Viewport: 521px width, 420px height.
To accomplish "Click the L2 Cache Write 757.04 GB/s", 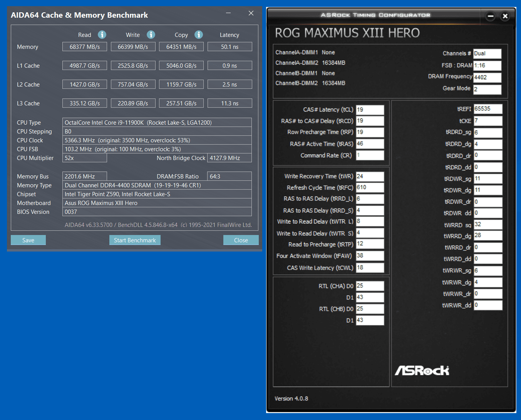I will click(133, 84).
